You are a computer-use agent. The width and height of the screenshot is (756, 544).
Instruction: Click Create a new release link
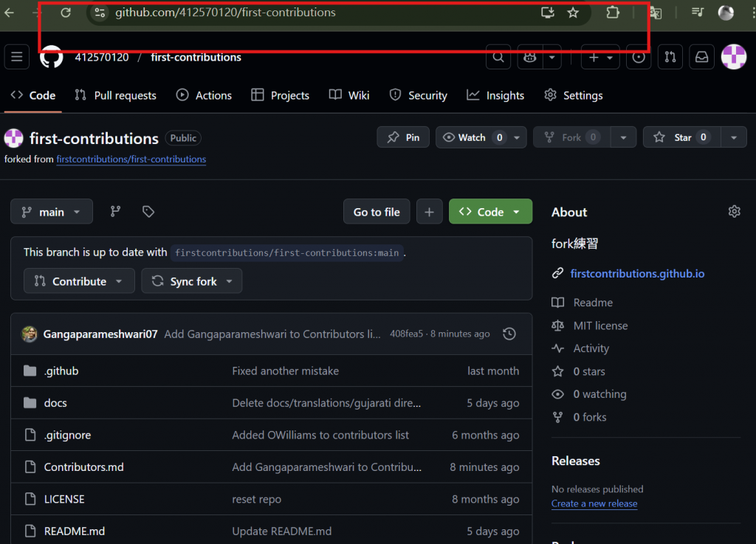point(594,503)
